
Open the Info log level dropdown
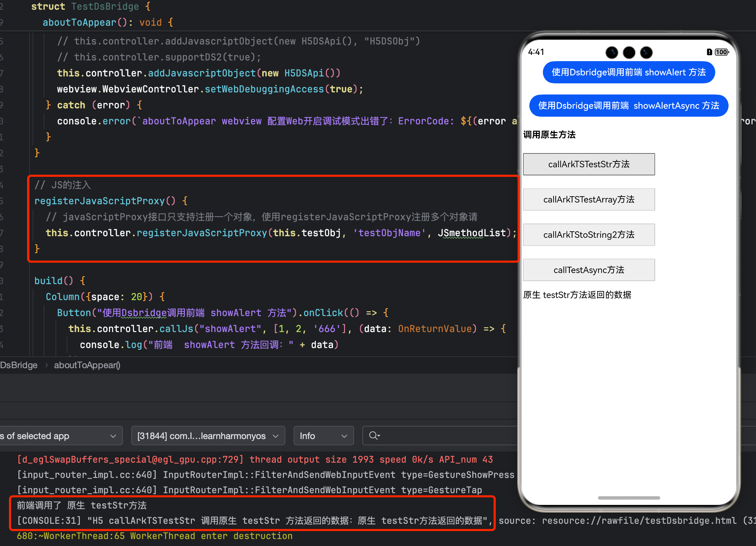(324, 436)
